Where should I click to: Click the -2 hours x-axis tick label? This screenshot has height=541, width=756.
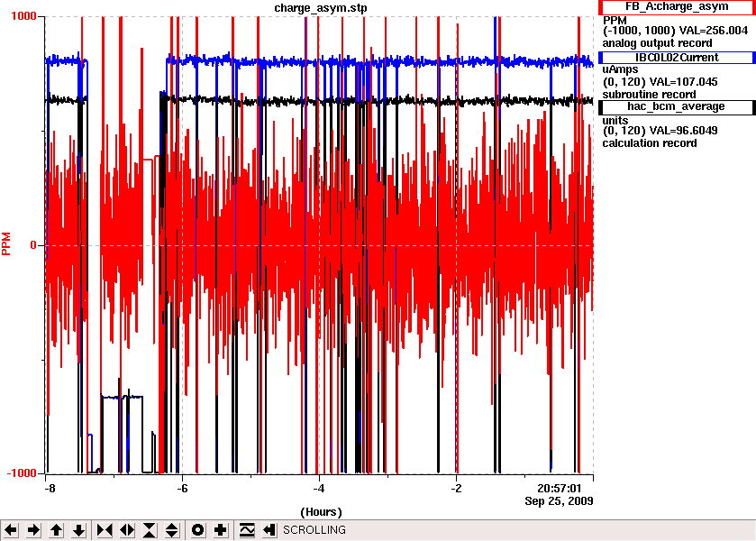point(456,489)
